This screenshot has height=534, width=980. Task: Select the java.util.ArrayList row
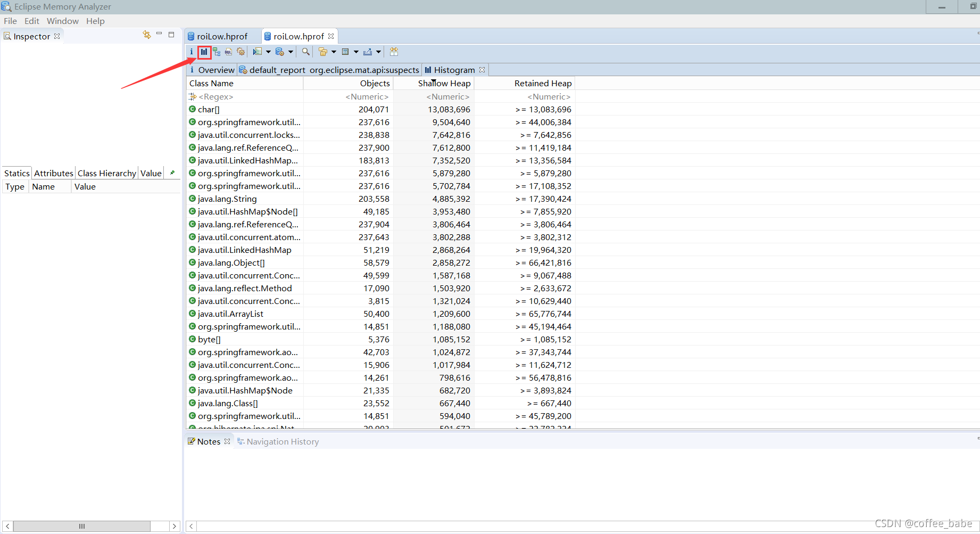pos(380,314)
